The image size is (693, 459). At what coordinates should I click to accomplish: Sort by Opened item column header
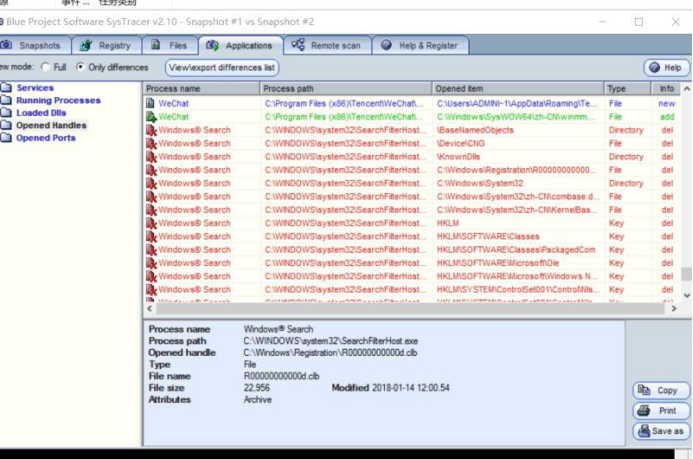[518, 88]
